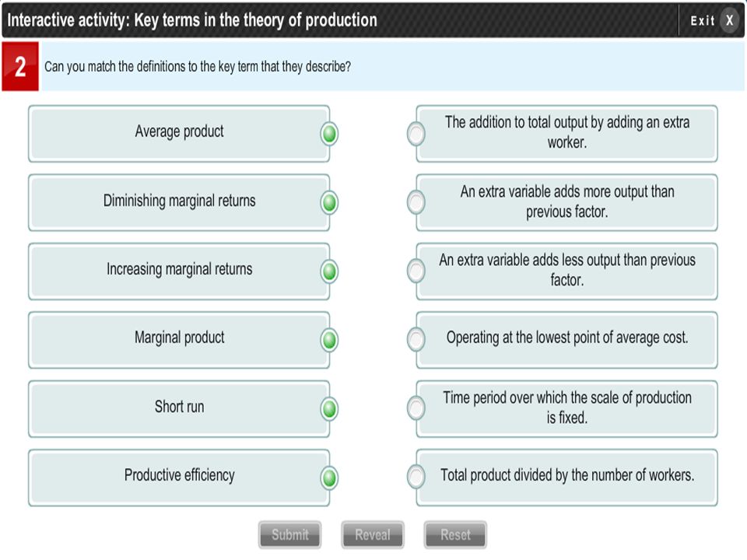Click the green connector dot beside Average product
This screenshot has width=747, height=560.
point(329,134)
